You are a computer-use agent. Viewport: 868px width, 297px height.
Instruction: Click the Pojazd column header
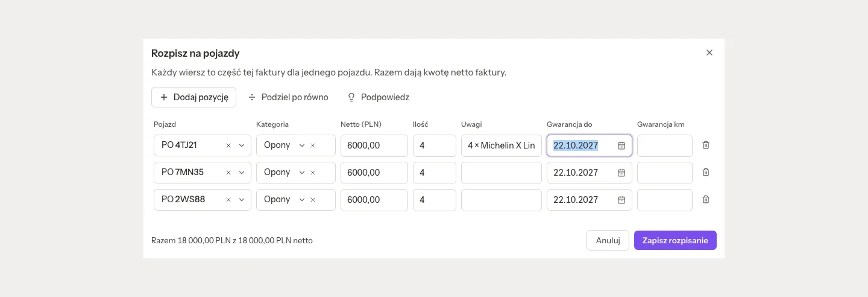[x=165, y=124]
